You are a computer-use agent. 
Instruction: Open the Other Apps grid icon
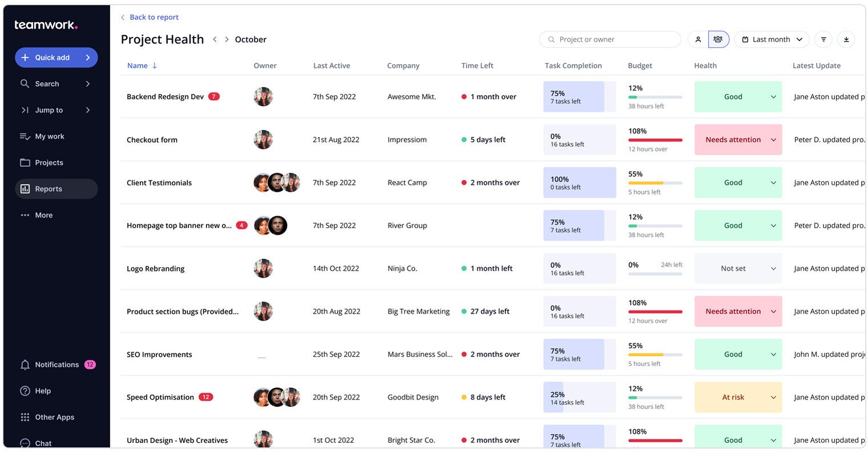[25, 417]
